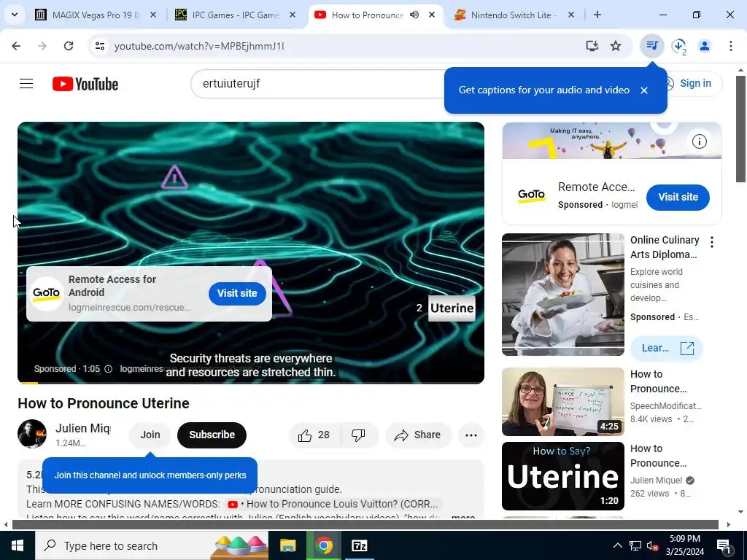The height and width of the screenshot is (560, 747).
Task: Click the browser address bar URL
Action: pos(199,46)
